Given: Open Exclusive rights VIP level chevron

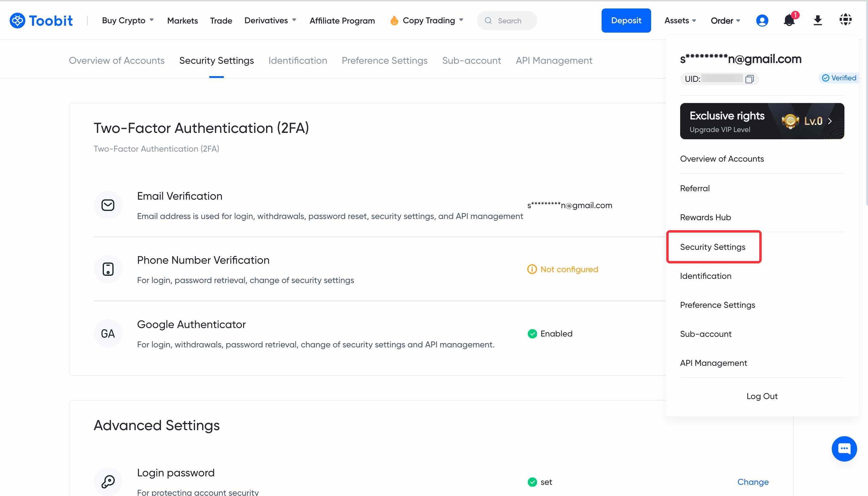Looking at the screenshot, I should click(830, 121).
